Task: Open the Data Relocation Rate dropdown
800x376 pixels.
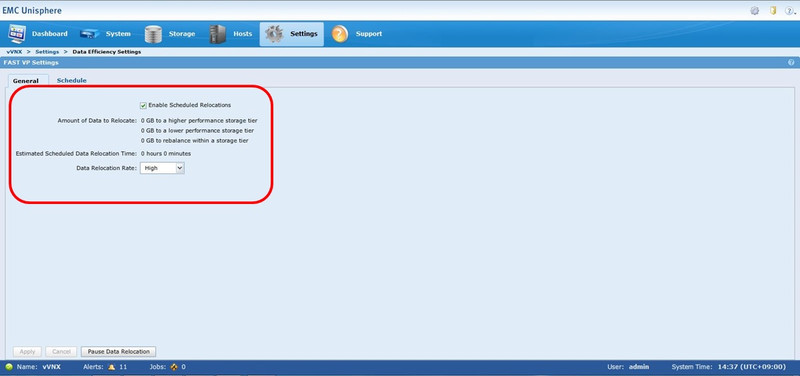Action: point(162,168)
